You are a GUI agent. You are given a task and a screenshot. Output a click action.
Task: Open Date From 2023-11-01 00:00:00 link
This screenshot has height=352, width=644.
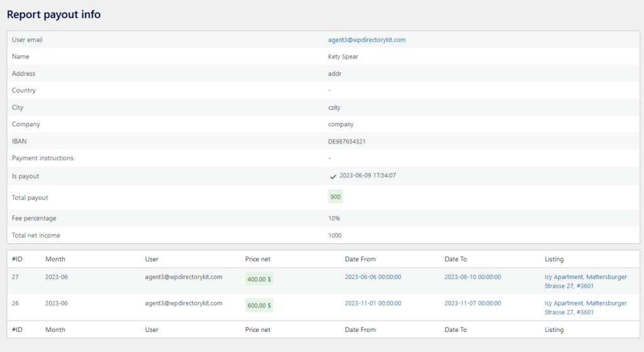373,303
